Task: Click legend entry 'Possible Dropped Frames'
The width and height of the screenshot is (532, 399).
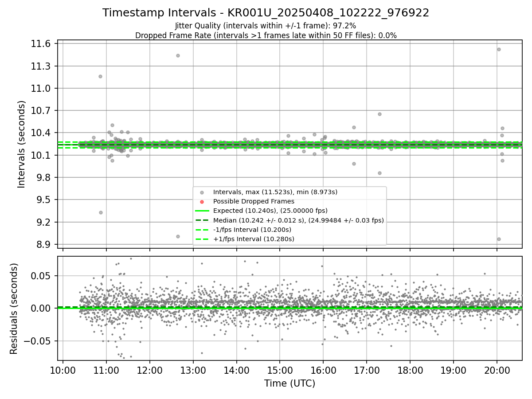Action: (x=254, y=201)
